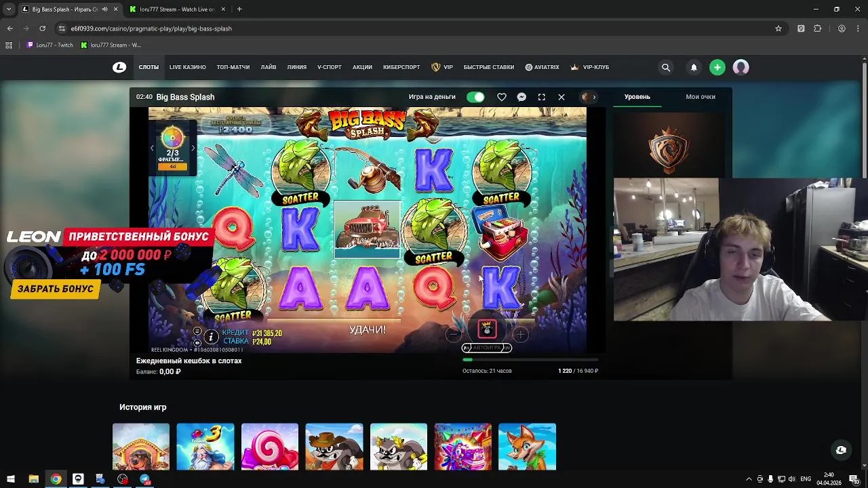
Task: Open the browser tab search dropdown arrow
Action: [x=9, y=9]
